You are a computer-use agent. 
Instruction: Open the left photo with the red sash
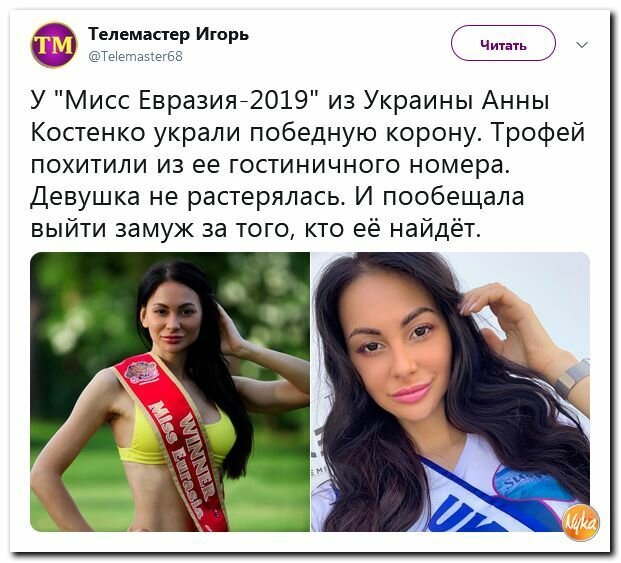170,392
